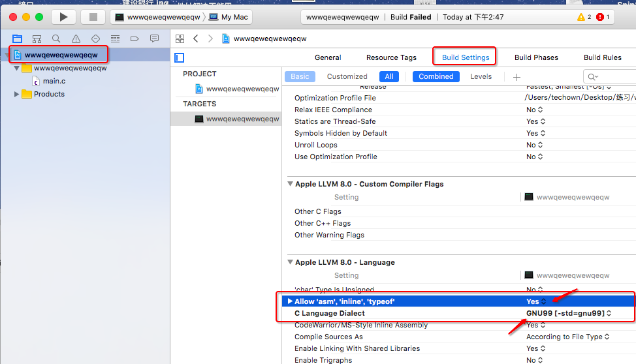Open the General tab
636x364 pixels.
pyautogui.click(x=328, y=57)
